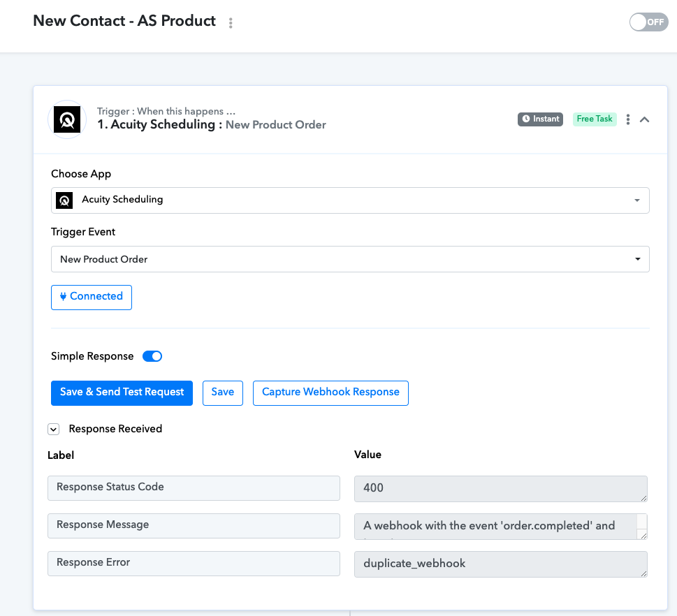
Task: Collapse the trigger step with chevron
Action: 644,119
